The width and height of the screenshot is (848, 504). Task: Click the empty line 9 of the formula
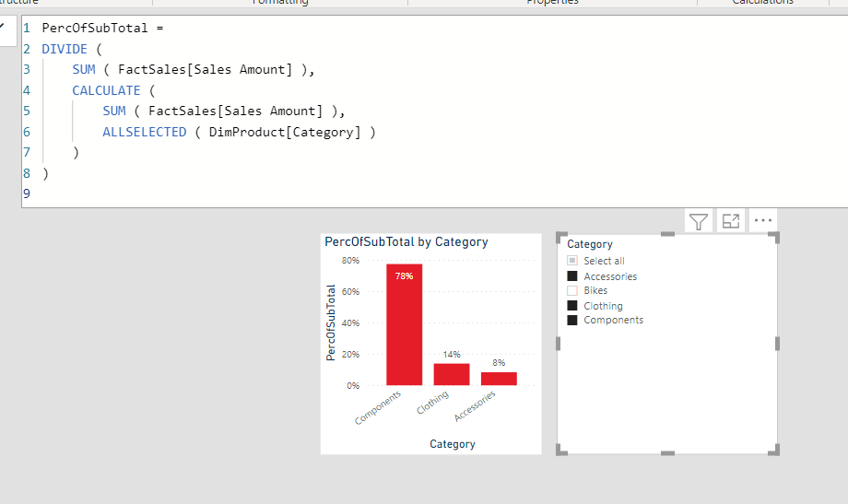pos(432,193)
